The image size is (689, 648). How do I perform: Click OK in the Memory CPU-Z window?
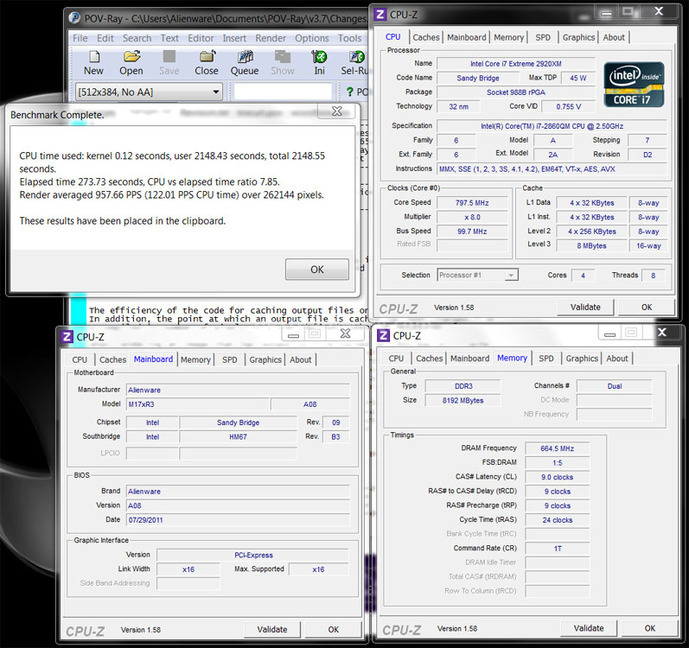click(650, 628)
